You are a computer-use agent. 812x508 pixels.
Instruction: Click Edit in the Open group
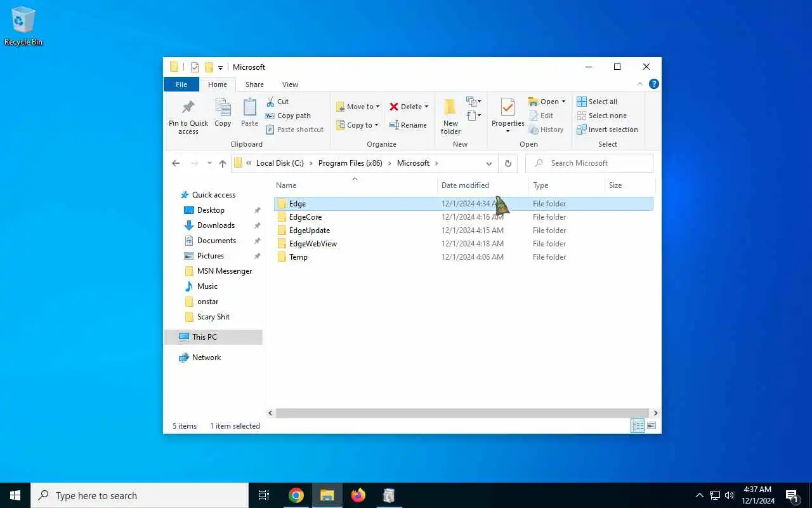tap(541, 116)
